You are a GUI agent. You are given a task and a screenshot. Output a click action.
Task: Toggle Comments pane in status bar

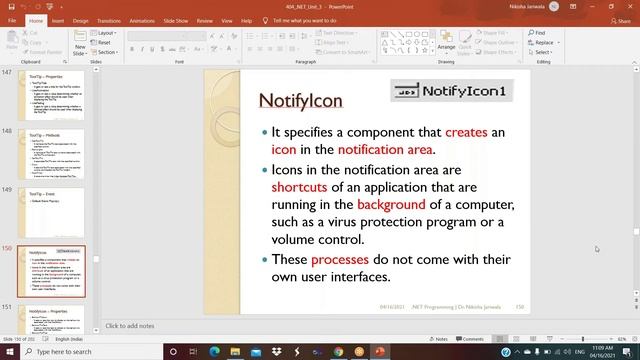[470, 339]
